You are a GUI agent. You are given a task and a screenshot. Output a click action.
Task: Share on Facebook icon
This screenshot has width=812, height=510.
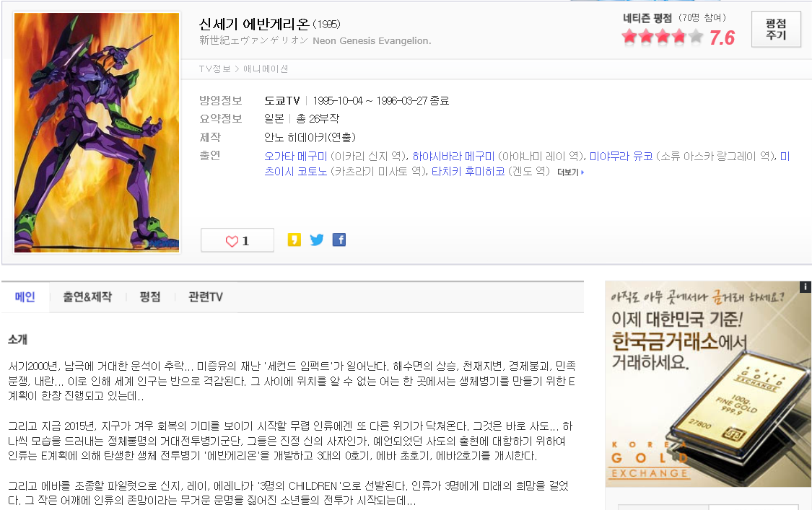(x=339, y=239)
